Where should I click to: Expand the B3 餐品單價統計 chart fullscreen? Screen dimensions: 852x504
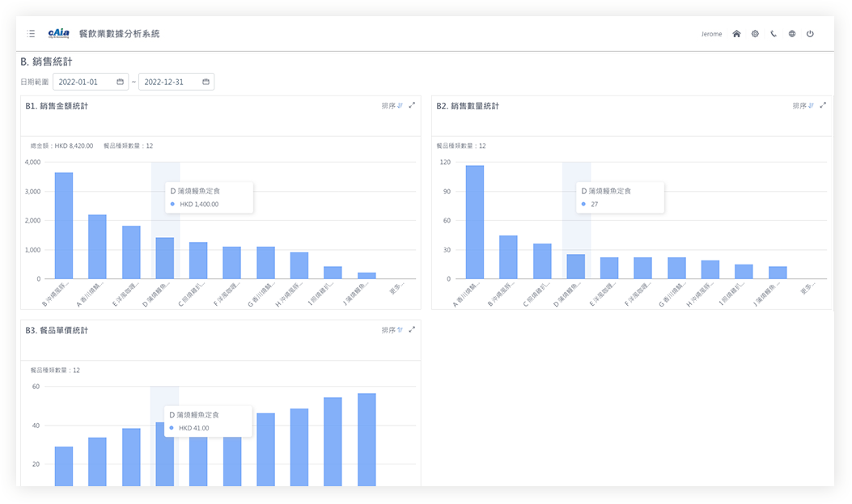click(412, 330)
